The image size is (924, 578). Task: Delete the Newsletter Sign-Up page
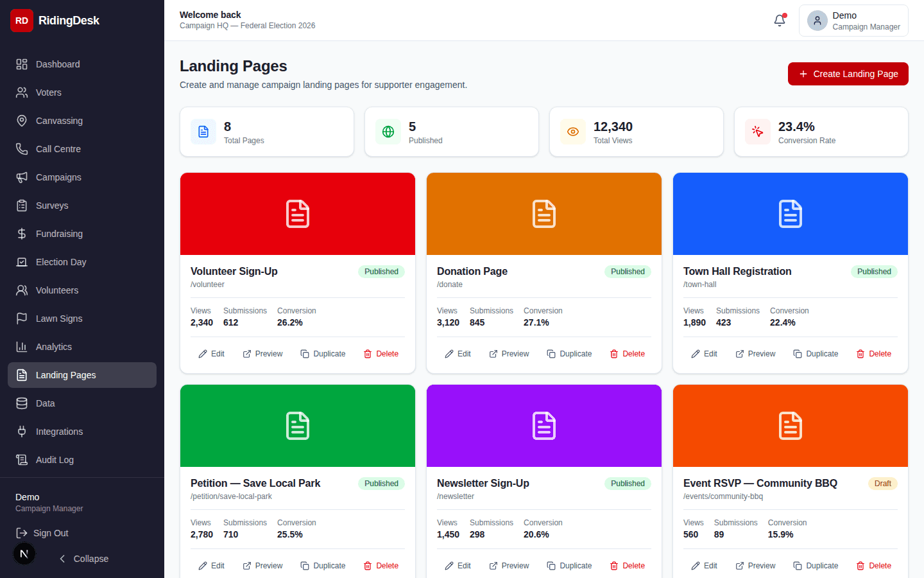click(x=627, y=565)
